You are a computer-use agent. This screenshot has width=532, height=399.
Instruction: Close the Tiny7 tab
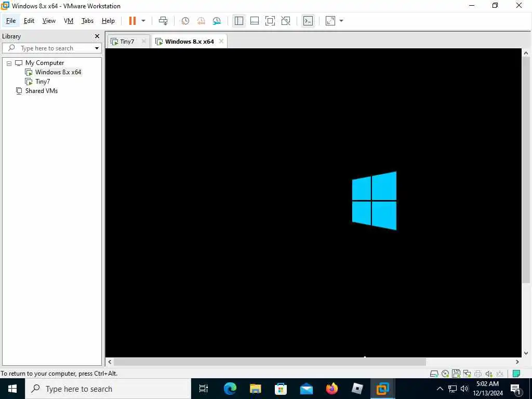click(x=144, y=41)
